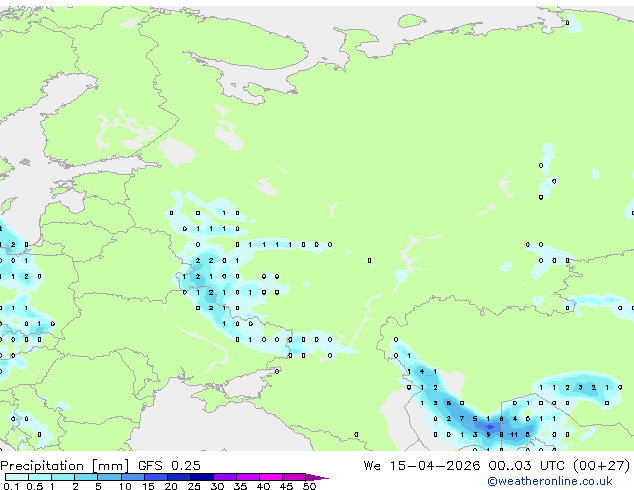
Task: Click the 45–50 mm legend color box
Action: [294, 477]
